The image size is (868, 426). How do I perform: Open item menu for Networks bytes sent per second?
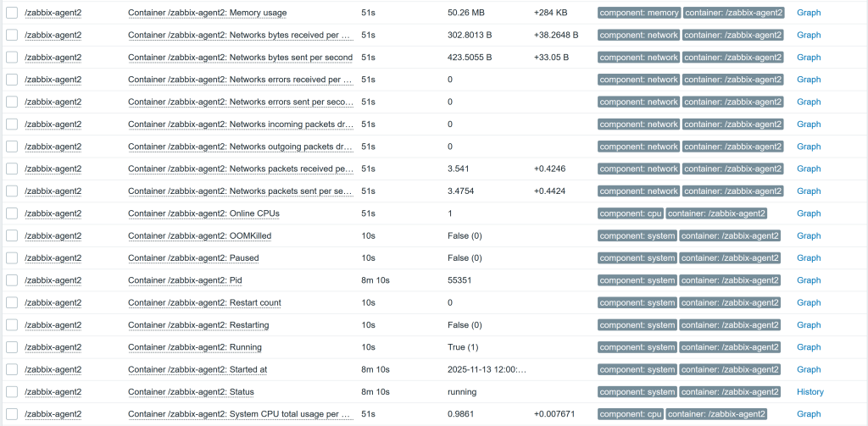coord(240,58)
